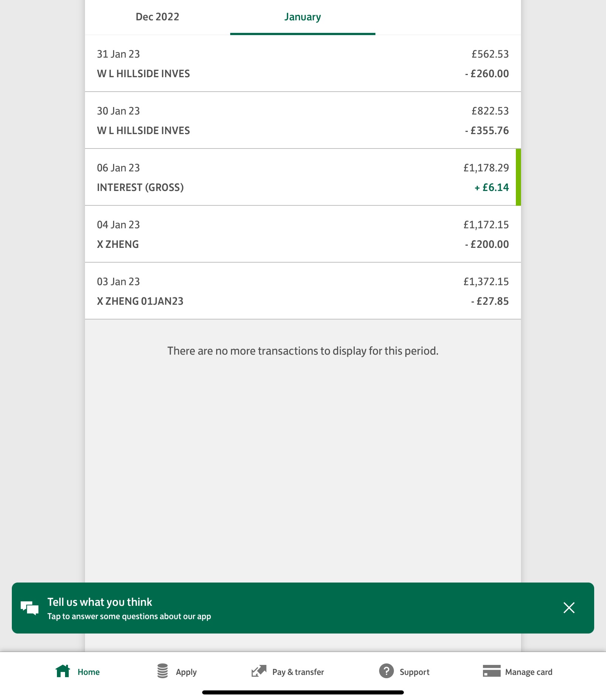Open 31 Jan W L Hillside £260.00 transaction

click(x=303, y=64)
